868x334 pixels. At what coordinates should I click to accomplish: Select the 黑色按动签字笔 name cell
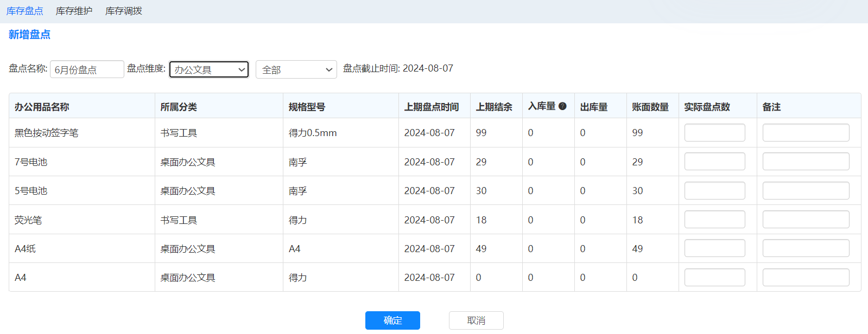tap(47, 133)
